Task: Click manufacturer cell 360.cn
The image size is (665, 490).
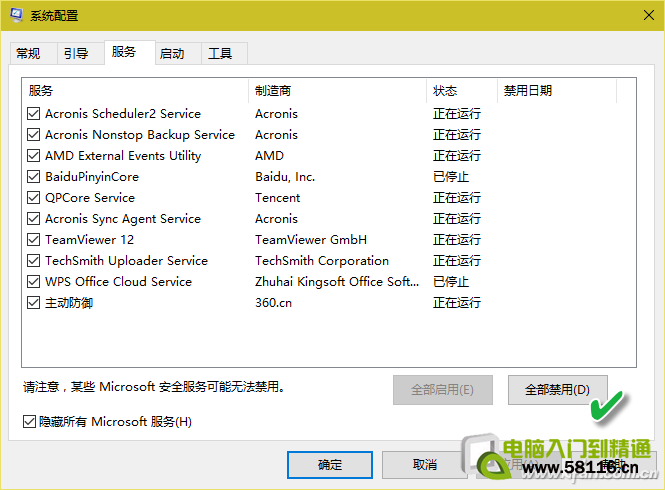Action: (x=274, y=302)
